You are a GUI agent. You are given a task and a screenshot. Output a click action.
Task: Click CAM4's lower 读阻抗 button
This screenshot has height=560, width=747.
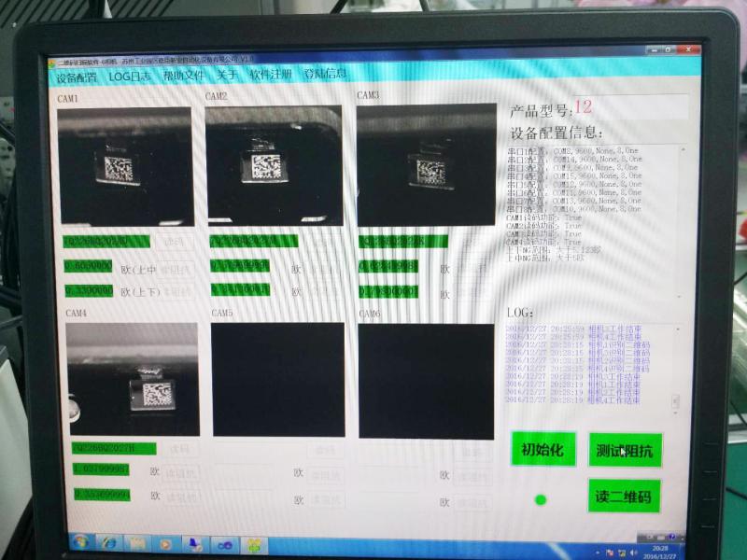181,497
